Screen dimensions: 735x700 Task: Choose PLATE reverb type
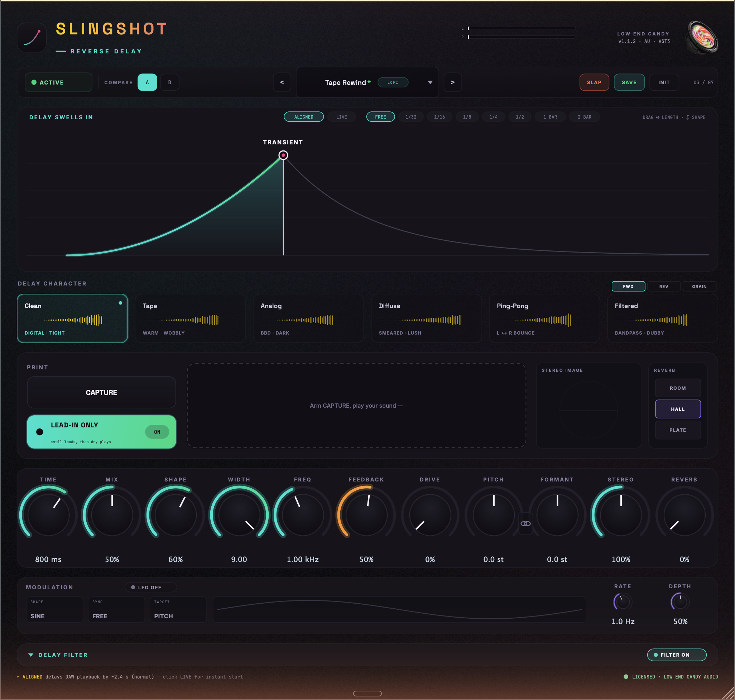[x=678, y=430]
